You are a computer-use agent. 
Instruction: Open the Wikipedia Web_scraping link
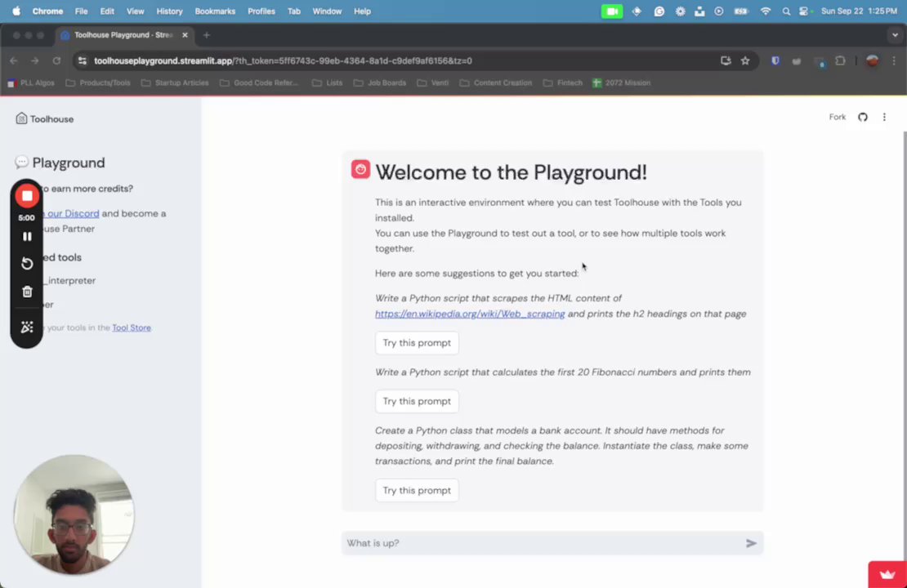click(470, 314)
